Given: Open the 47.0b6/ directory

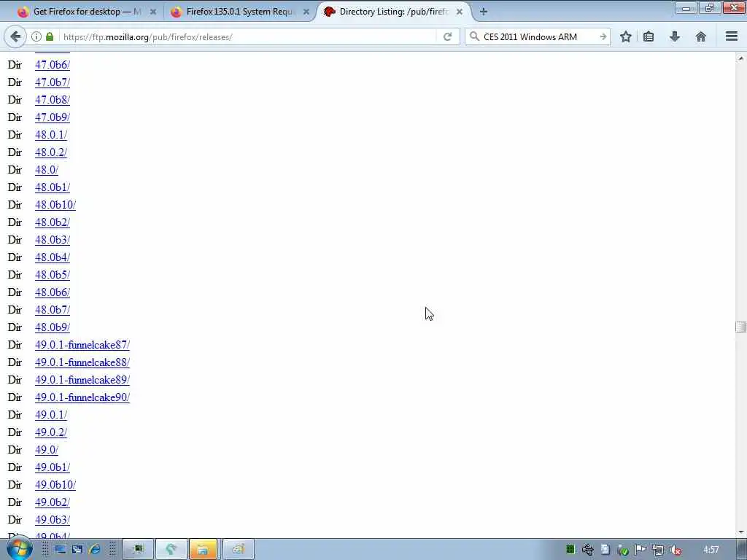Looking at the screenshot, I should (53, 65).
